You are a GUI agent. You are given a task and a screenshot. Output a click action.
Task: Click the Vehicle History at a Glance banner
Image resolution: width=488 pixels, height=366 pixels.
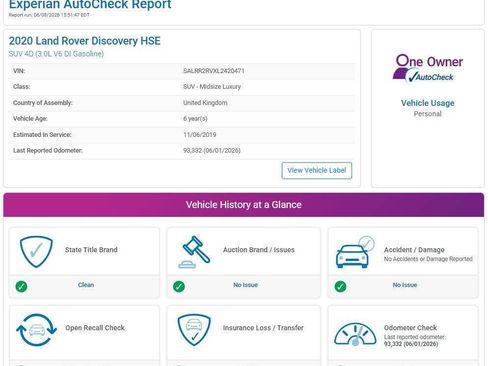pyautogui.click(x=244, y=205)
